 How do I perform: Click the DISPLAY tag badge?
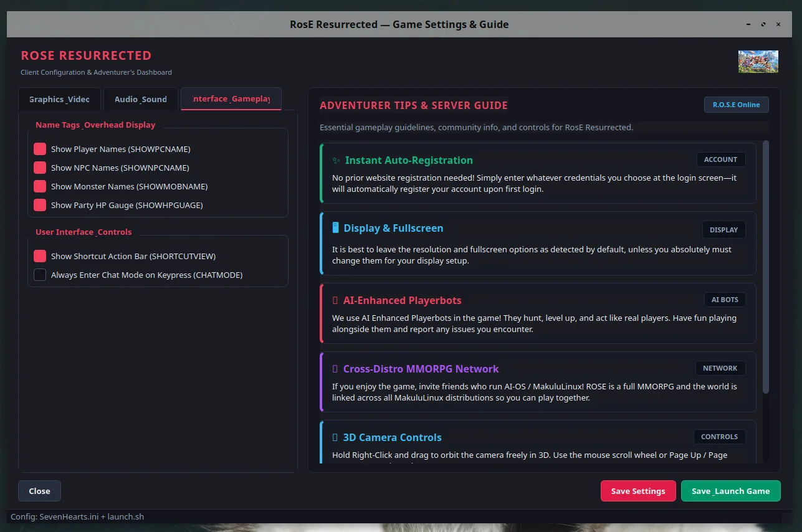723,230
